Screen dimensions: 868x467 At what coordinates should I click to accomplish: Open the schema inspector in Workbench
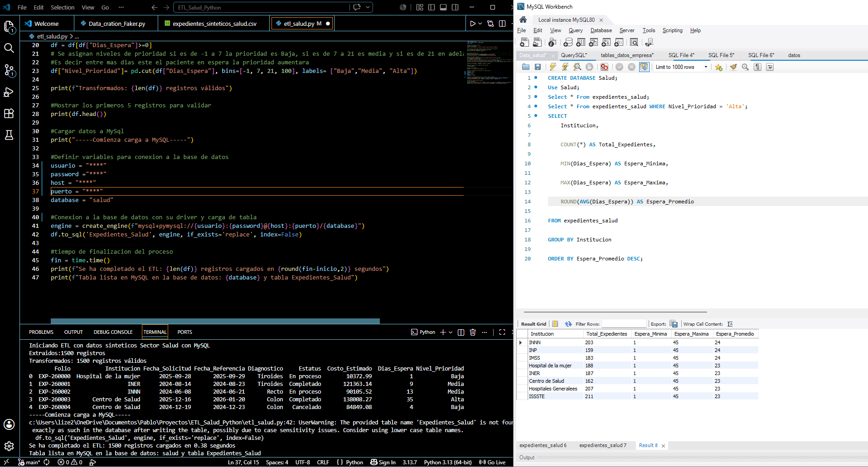[552, 42]
